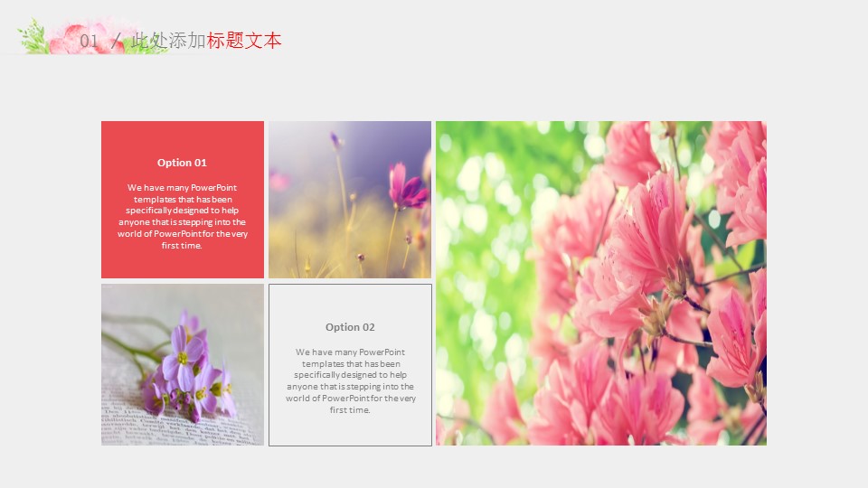The height and width of the screenshot is (488, 868).
Task: Click the slash separator in the title
Action: [115, 42]
